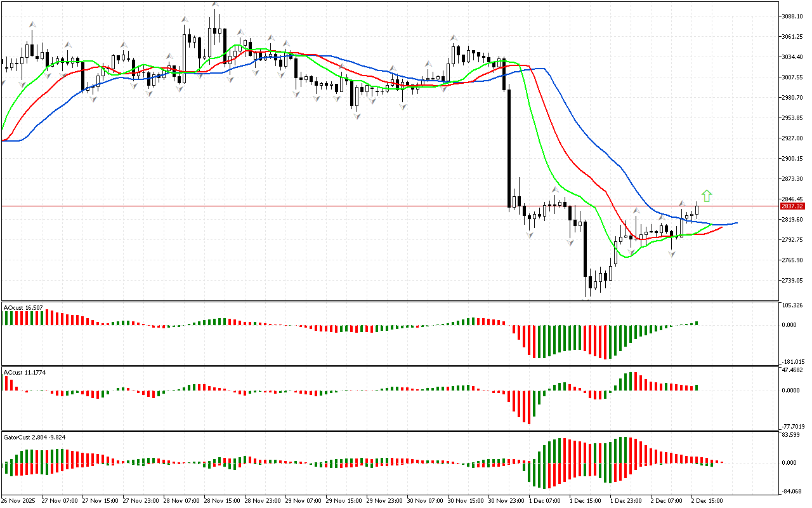Click the 2 Dec 15:00 time label
812x508 pixels.
click(704, 501)
